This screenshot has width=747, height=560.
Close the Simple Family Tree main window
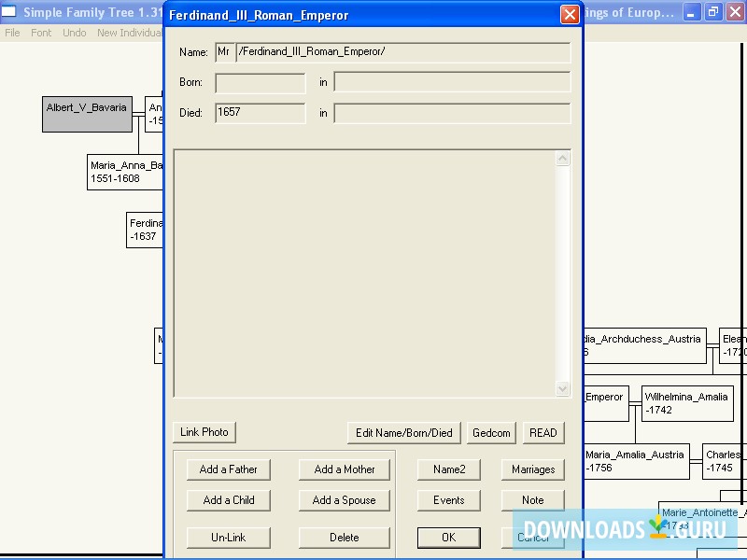pos(735,12)
